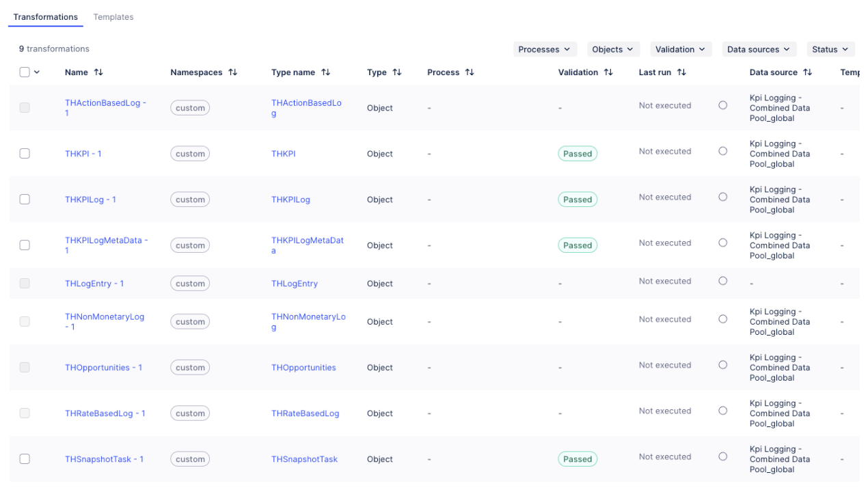Select the THKPILog - 1 row checkbox

click(x=25, y=200)
